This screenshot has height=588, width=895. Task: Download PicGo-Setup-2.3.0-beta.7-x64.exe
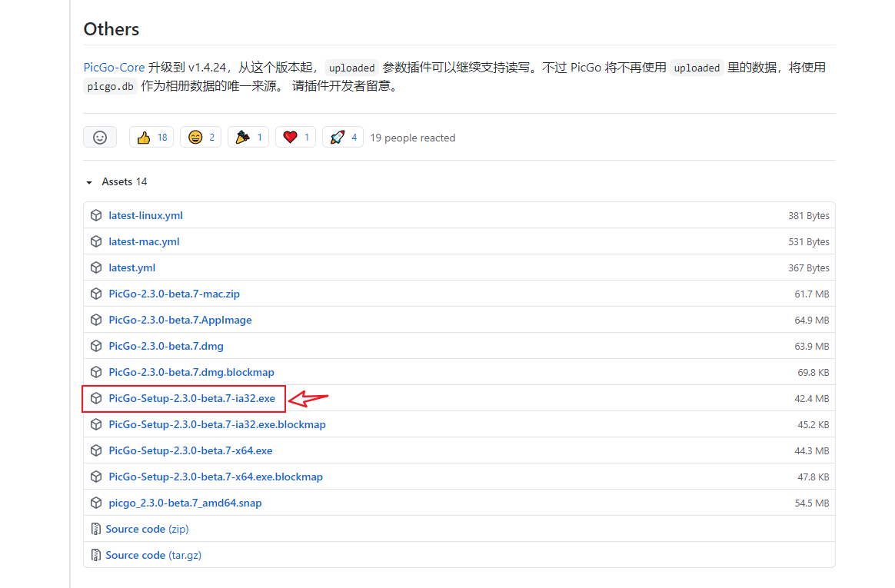191,450
